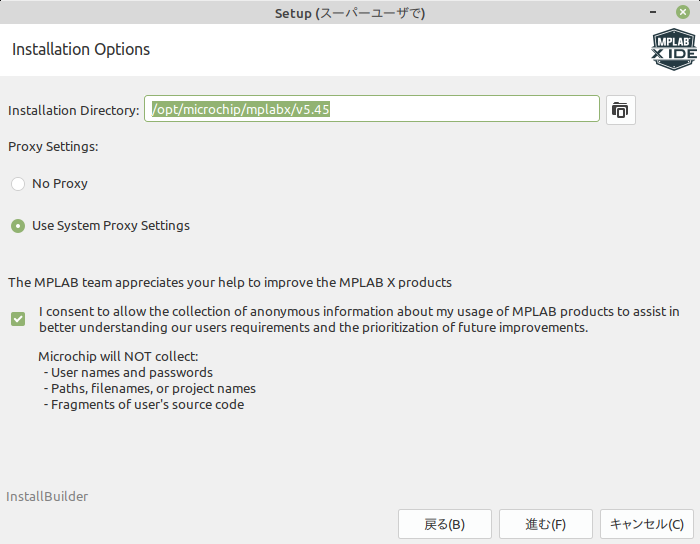700x544 pixels.
Task: Click the Installation Options heading
Action: click(x=81, y=49)
